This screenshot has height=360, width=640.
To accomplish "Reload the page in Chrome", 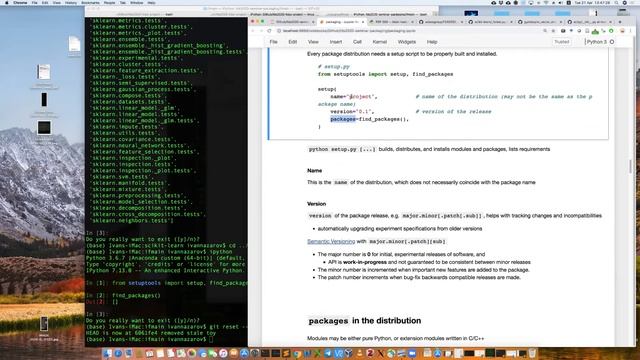I will [269, 31].
